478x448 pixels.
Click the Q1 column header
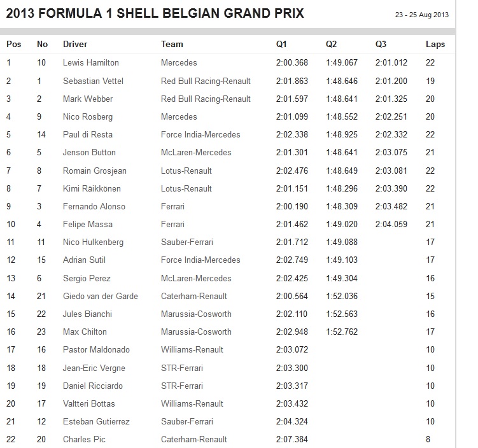[x=281, y=45]
